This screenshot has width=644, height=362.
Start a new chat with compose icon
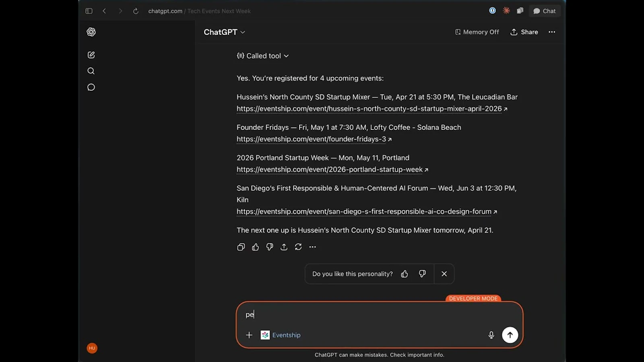click(x=91, y=55)
